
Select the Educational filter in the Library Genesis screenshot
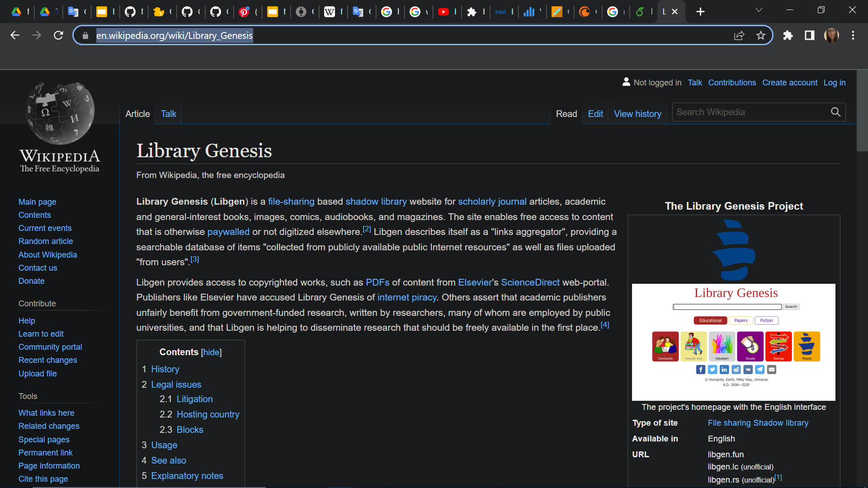(710, 320)
